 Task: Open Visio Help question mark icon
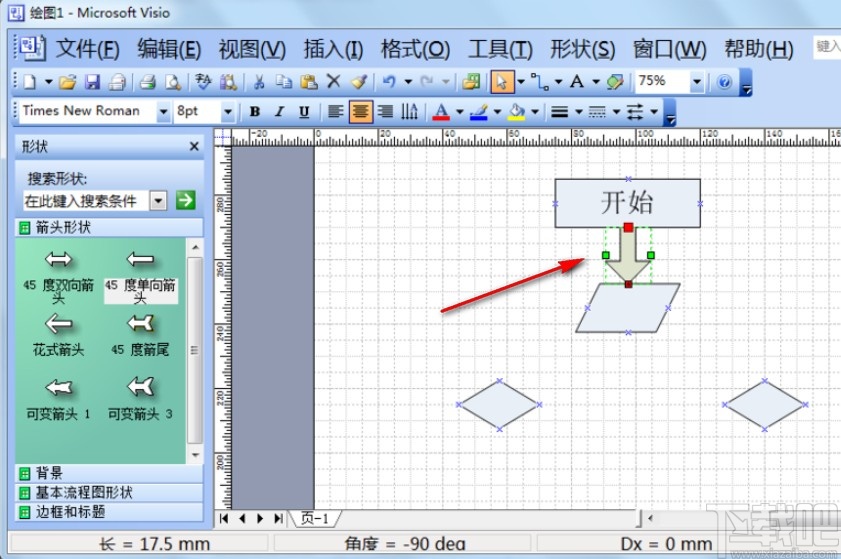click(724, 82)
